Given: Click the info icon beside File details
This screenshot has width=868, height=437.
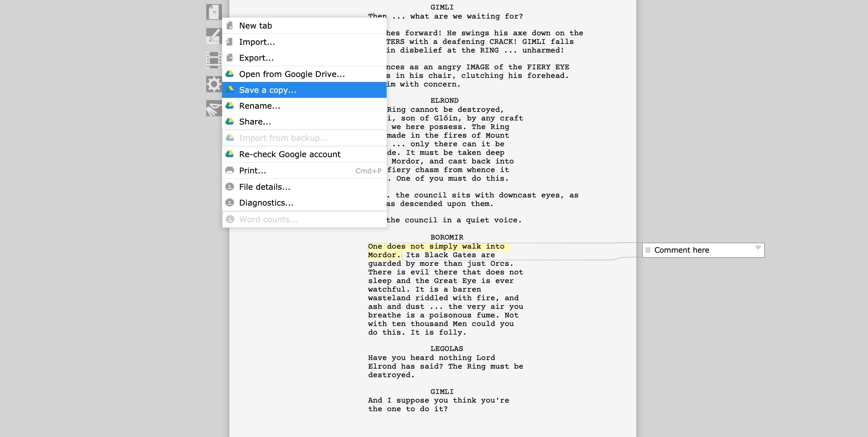Looking at the screenshot, I should [x=230, y=187].
